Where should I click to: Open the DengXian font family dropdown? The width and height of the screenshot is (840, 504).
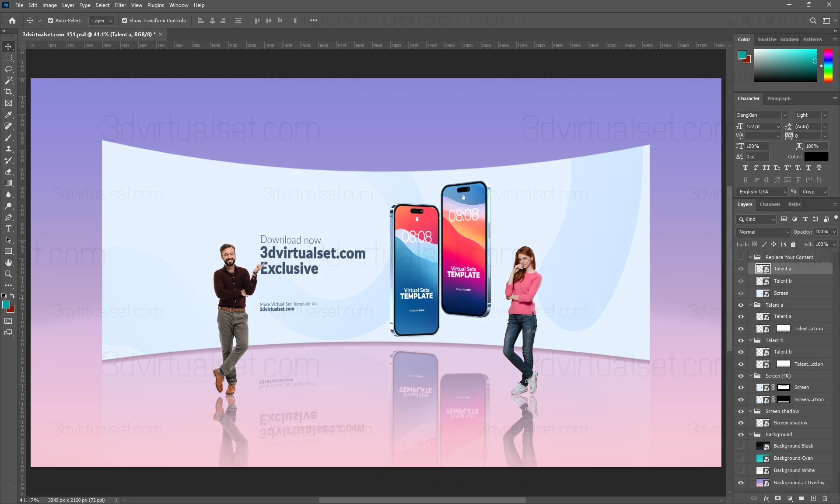(762, 115)
